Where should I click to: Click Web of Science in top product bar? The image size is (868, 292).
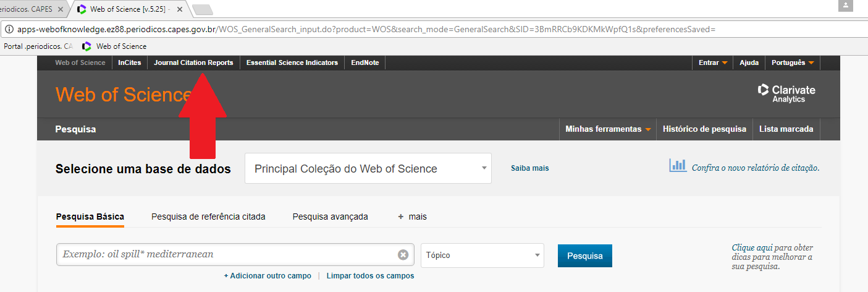point(80,62)
